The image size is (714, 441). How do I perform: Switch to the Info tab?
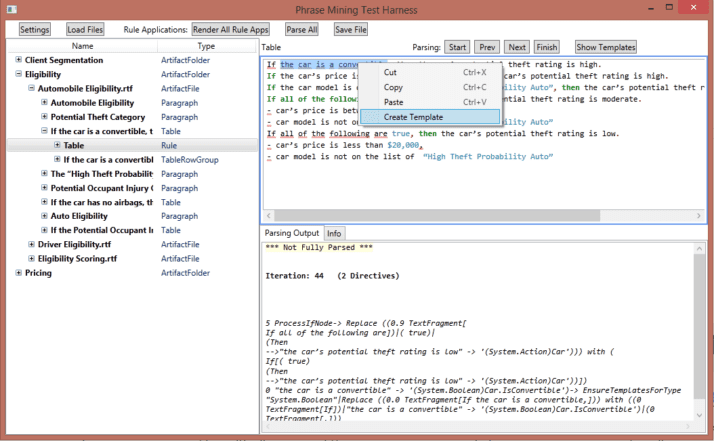[334, 233]
